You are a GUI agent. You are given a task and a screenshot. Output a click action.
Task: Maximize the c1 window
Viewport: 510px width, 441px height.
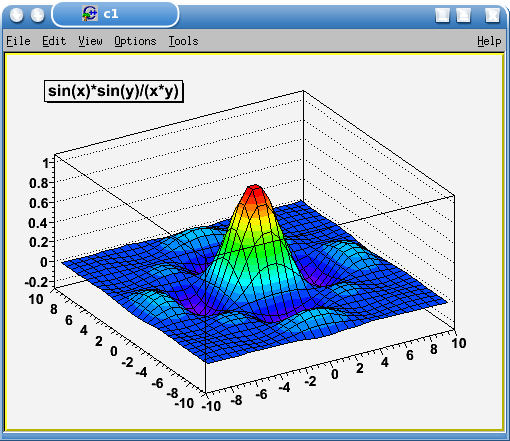[x=463, y=15]
